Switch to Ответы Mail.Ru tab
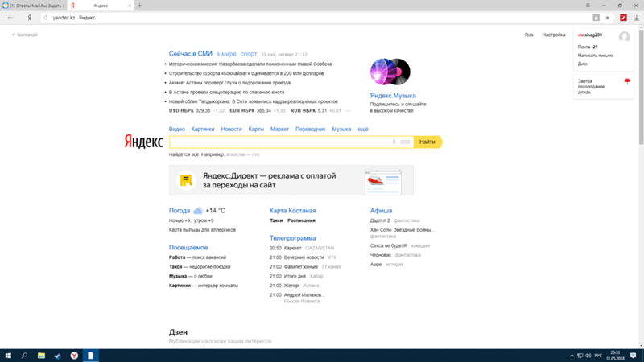 pos(34,6)
